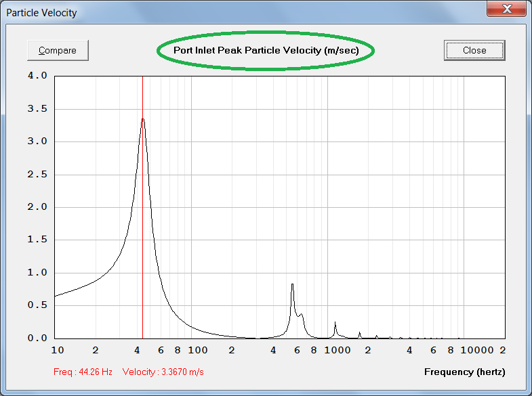532x396 pixels.
Task: Click the 3.0 y-axis label
Action: (x=37, y=141)
